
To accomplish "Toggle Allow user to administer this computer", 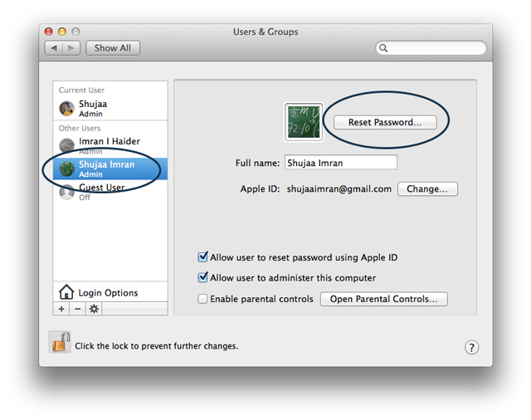I will pos(202,277).
